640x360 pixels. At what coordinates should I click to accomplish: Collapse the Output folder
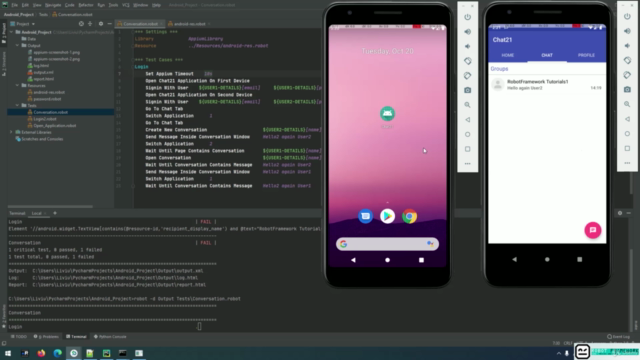click(x=18, y=45)
